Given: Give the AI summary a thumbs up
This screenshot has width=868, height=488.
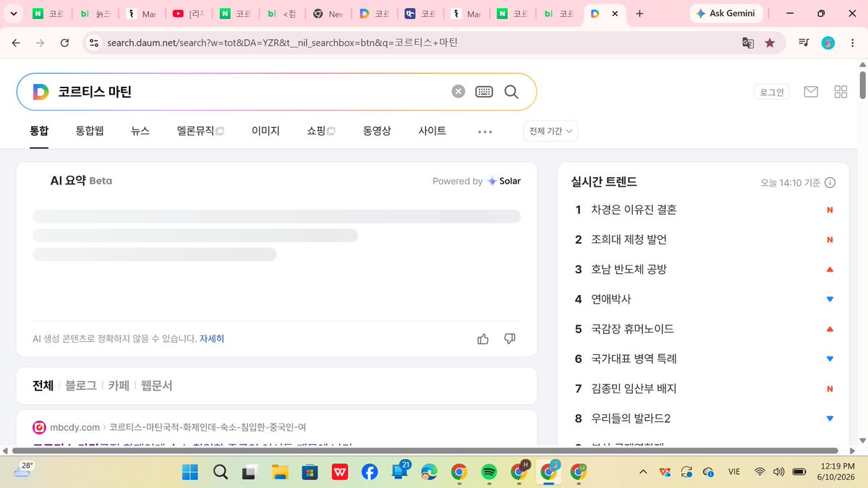Looking at the screenshot, I should coord(483,338).
